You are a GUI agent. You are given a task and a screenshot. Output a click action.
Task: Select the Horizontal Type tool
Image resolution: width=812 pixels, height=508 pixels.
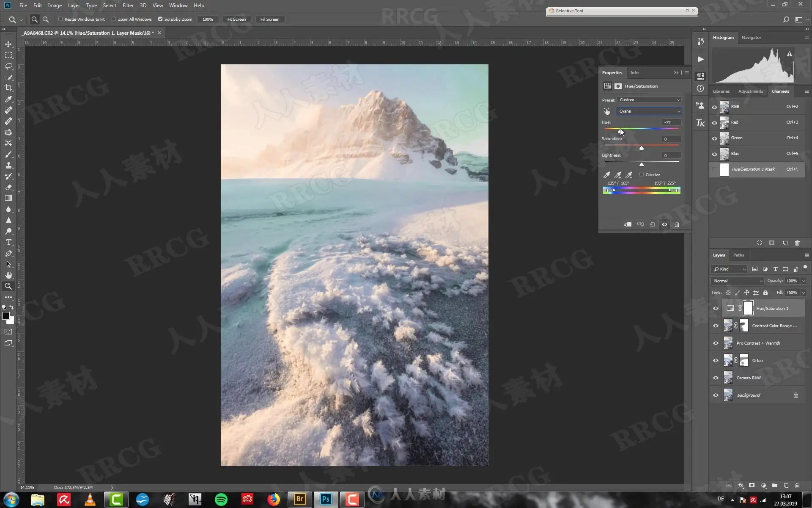pyautogui.click(x=8, y=243)
